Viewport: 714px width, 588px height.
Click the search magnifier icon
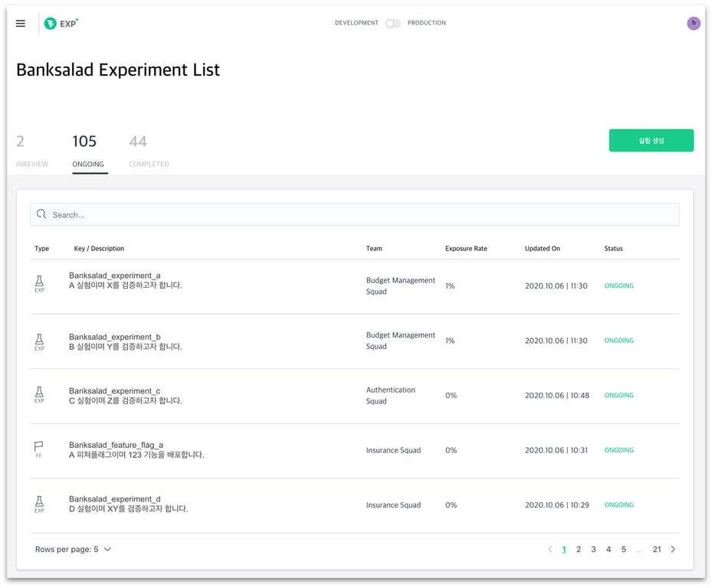41,214
